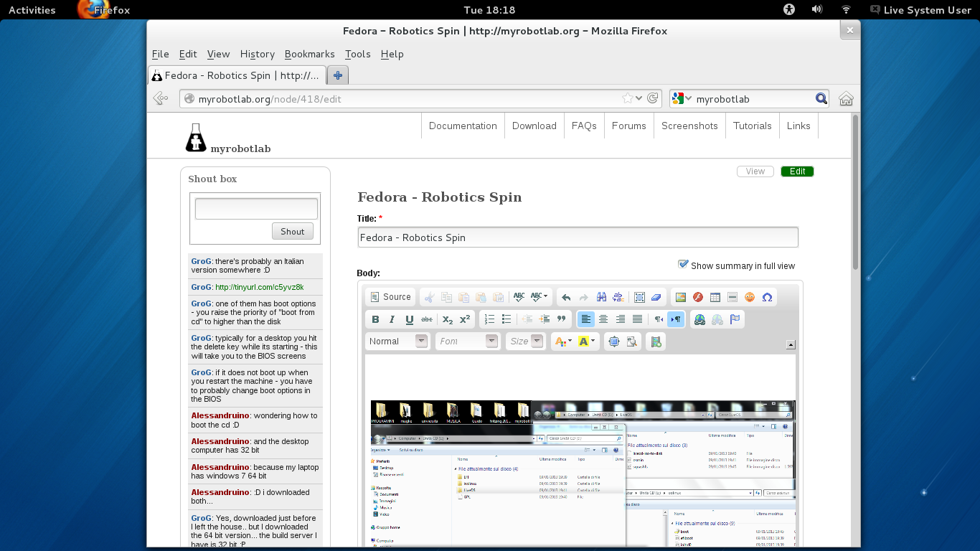Toggle Strikethrough formatting

[x=427, y=319]
